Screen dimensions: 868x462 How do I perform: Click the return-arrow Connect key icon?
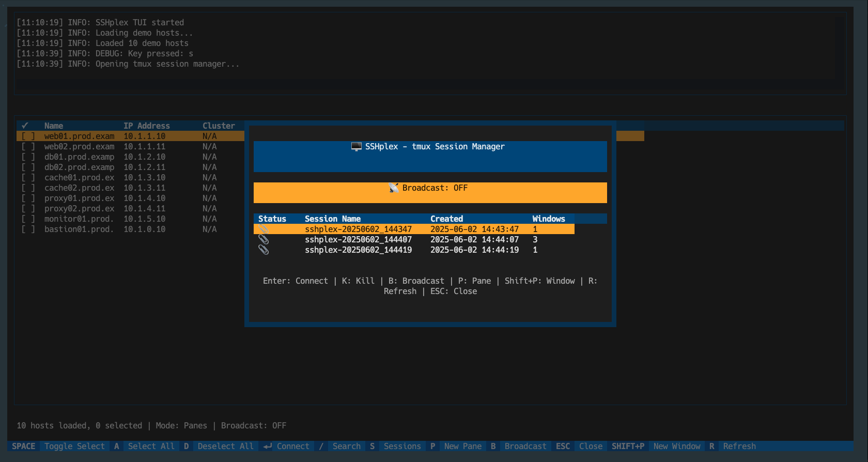pyautogui.click(x=268, y=446)
